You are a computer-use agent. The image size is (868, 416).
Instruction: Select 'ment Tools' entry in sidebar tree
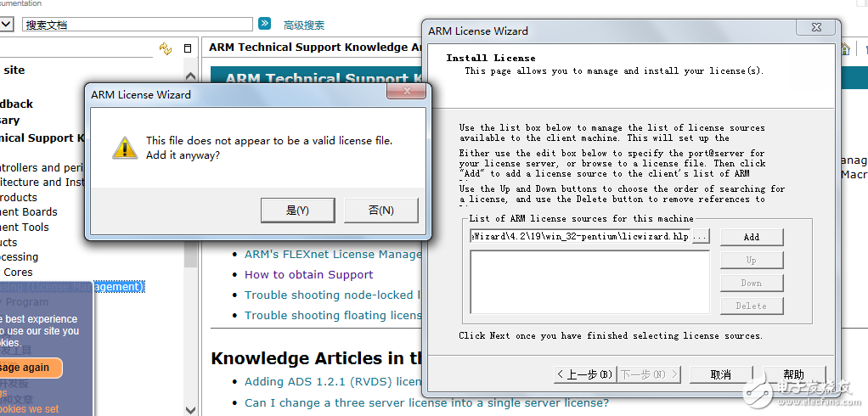pyautogui.click(x=25, y=227)
